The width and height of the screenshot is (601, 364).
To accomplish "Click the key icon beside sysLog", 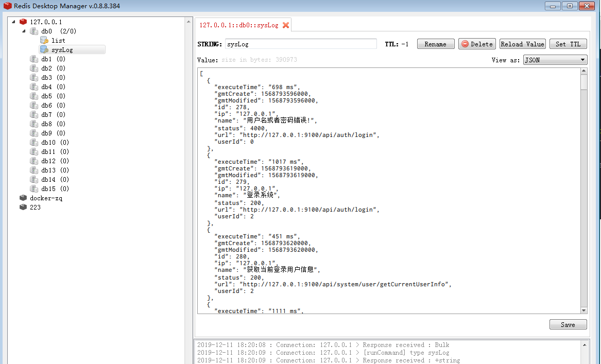I will click(44, 50).
